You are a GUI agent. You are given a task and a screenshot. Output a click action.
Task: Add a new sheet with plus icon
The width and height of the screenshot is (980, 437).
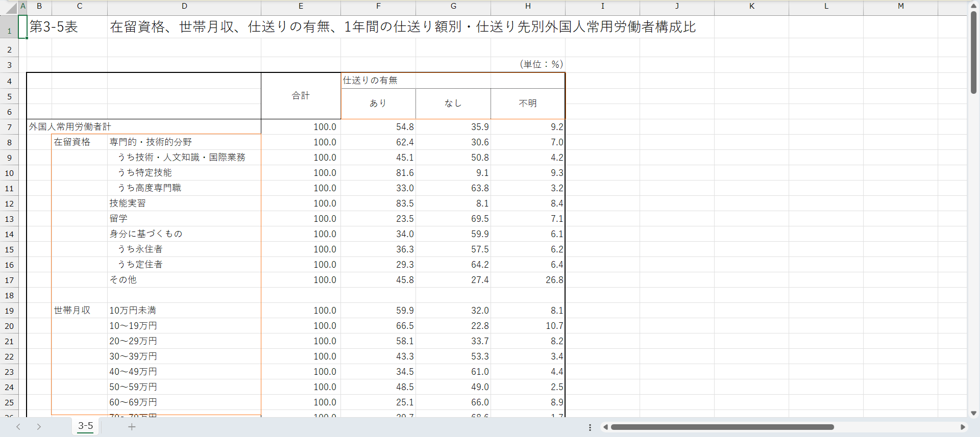pos(132,427)
